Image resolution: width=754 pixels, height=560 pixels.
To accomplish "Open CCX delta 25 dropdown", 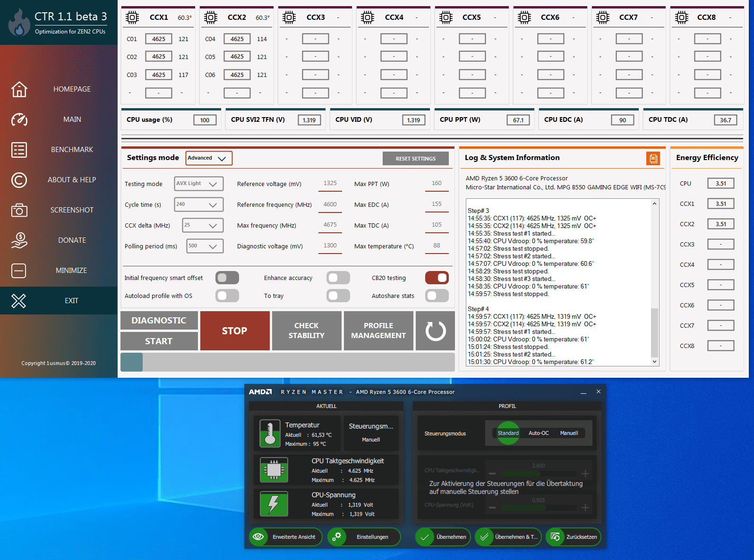I will point(203,225).
